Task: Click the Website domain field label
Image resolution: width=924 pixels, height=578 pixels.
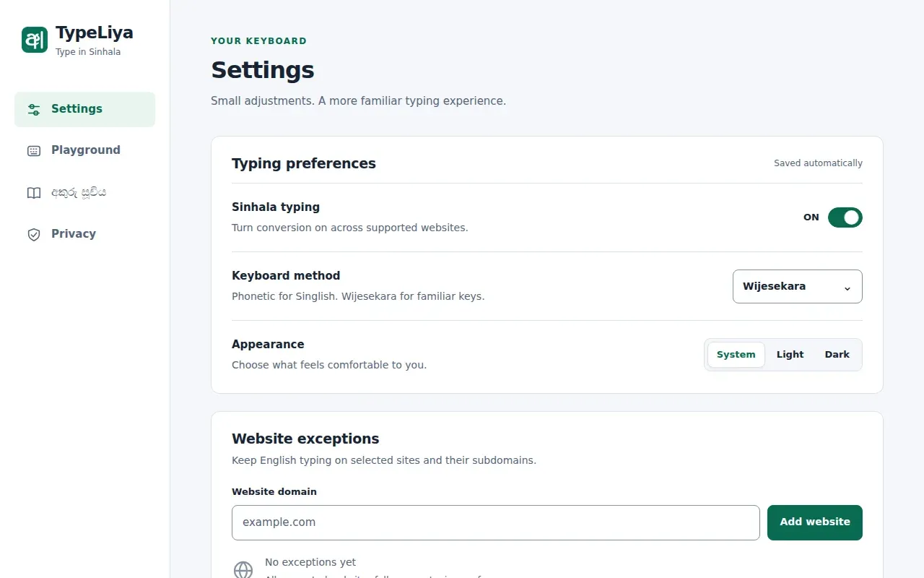Action: pos(274,492)
